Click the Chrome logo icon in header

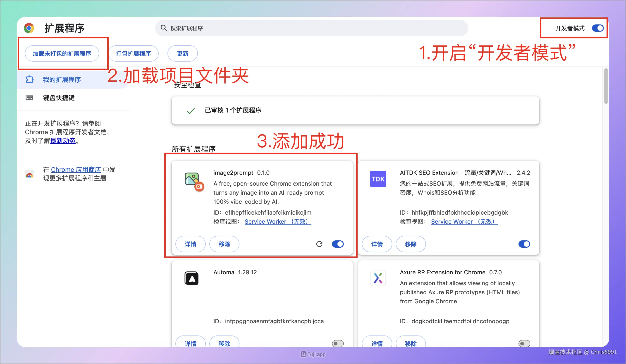click(29, 28)
